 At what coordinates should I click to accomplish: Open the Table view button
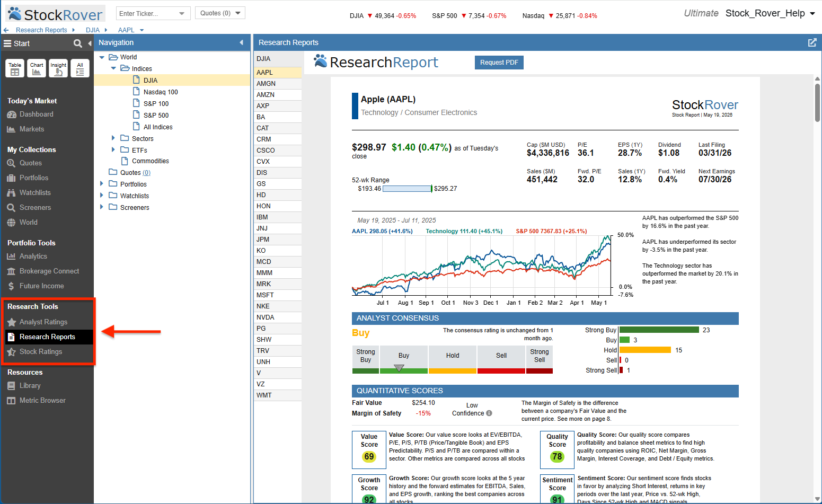coord(15,68)
